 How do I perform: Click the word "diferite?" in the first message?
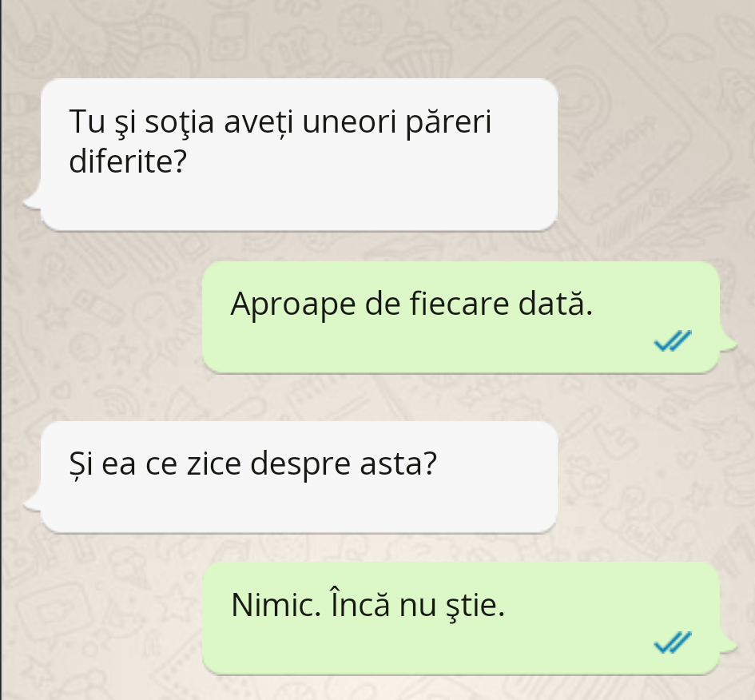(x=128, y=161)
